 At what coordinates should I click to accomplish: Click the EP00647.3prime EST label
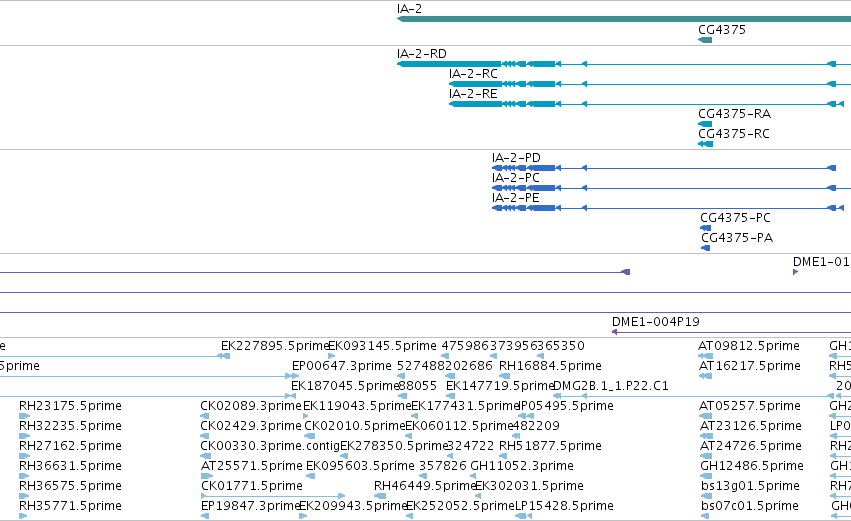click(x=341, y=366)
